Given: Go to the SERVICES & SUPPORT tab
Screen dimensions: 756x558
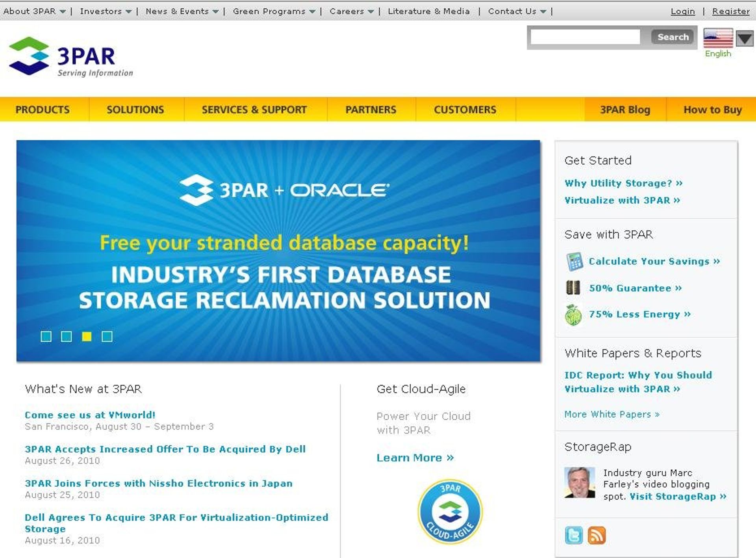Looking at the screenshot, I should tap(254, 110).
